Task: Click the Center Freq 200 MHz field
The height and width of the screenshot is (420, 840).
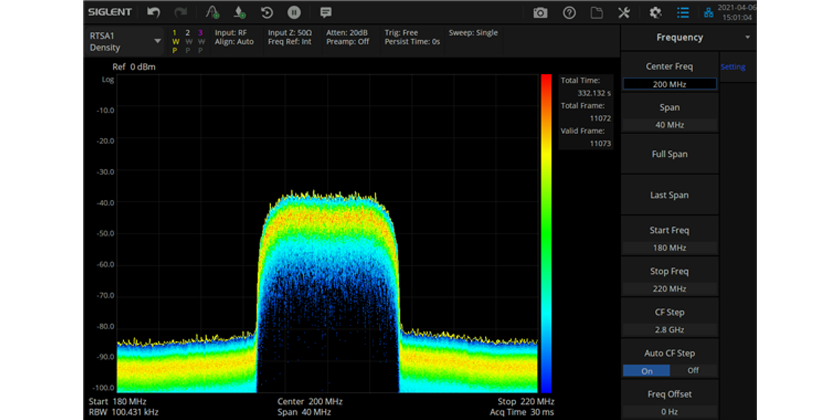Action: coord(669,84)
